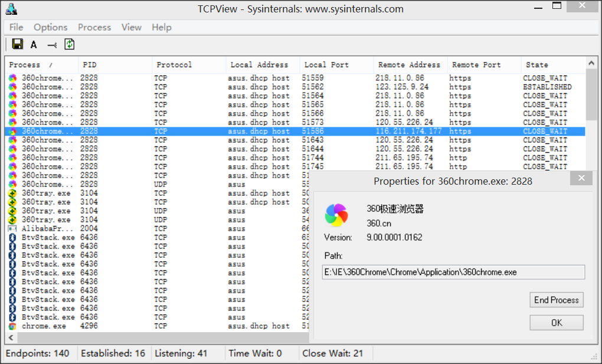Sort by the Remote Port column header
Image resolution: width=602 pixels, height=364 pixels.
coord(484,64)
